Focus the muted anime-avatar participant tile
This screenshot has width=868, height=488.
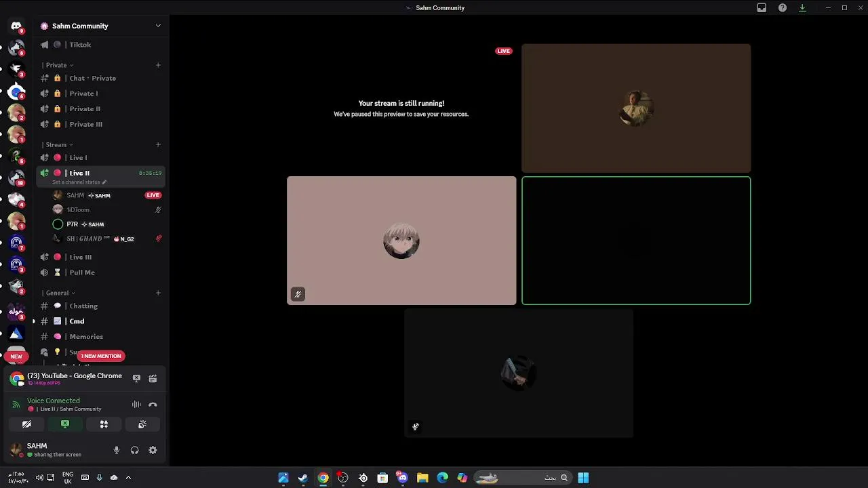(x=401, y=241)
